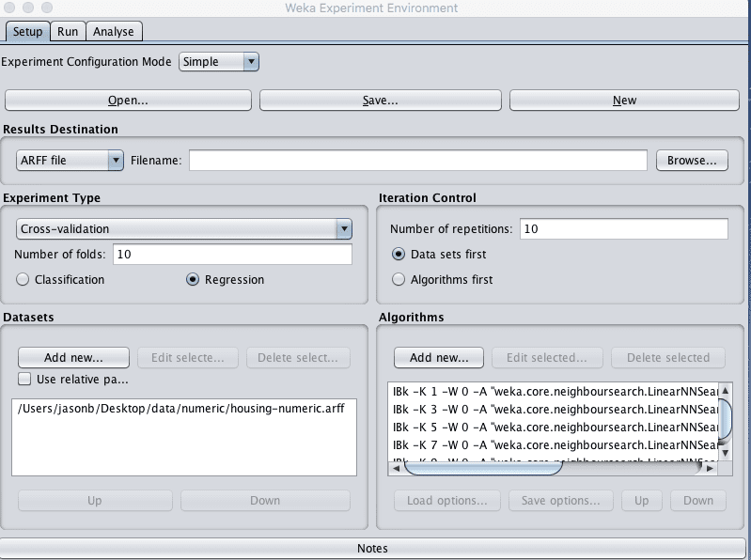Select the IBk -K 5 algorithm row
The width and height of the screenshot is (751, 560).
point(554,427)
